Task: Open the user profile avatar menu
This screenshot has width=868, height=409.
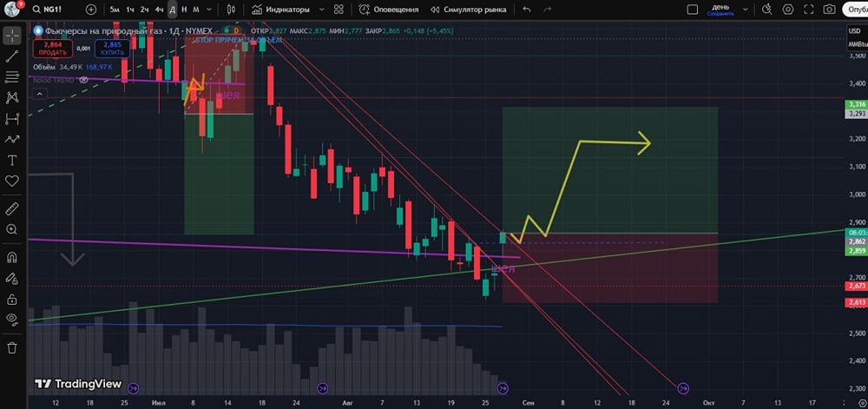Action: point(12,9)
